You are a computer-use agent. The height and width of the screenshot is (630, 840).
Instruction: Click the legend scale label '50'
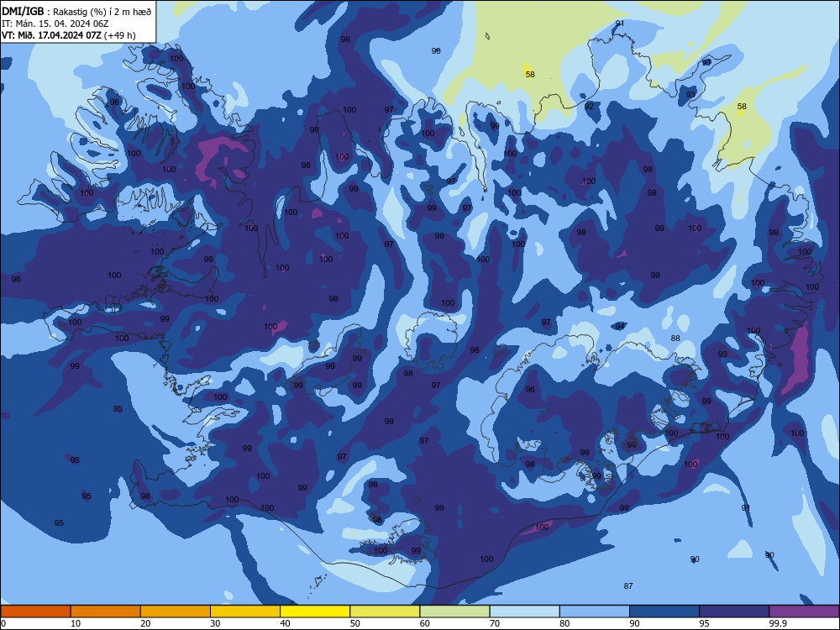point(355,623)
